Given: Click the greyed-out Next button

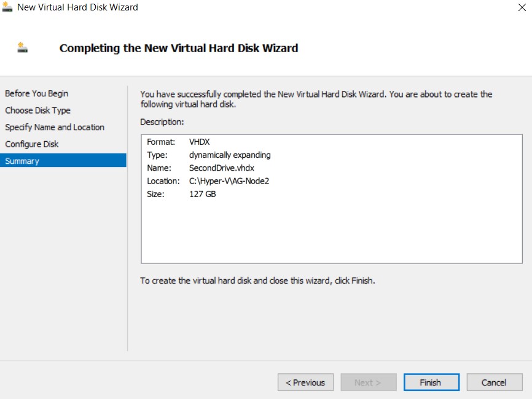Looking at the screenshot, I should click(367, 382).
